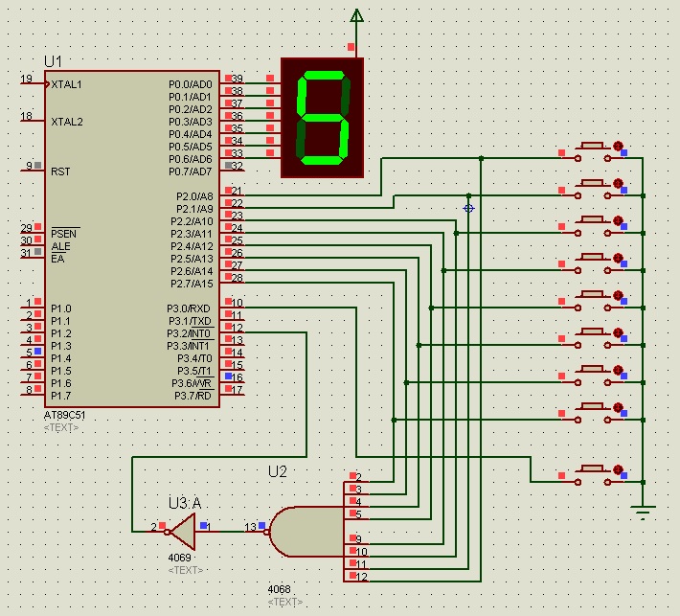The height and width of the screenshot is (616, 680).
Task: Click the PSEN pin label
Action: click(64, 234)
